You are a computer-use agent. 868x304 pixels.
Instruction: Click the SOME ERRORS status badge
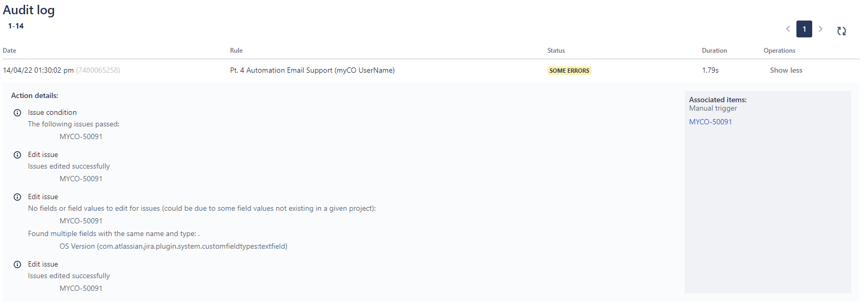pos(569,71)
